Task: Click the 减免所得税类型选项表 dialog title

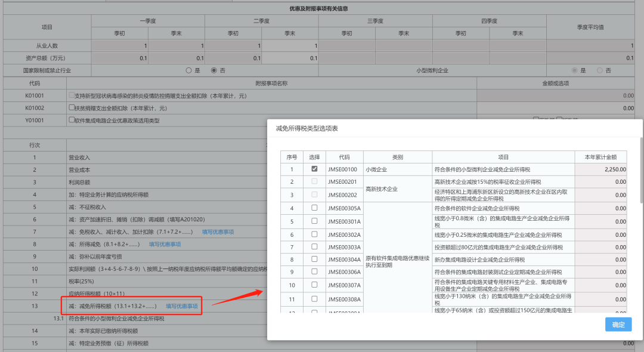Action: [x=306, y=128]
